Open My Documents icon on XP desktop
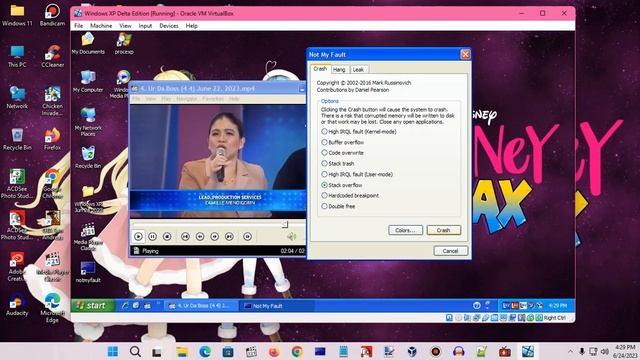 (88, 44)
